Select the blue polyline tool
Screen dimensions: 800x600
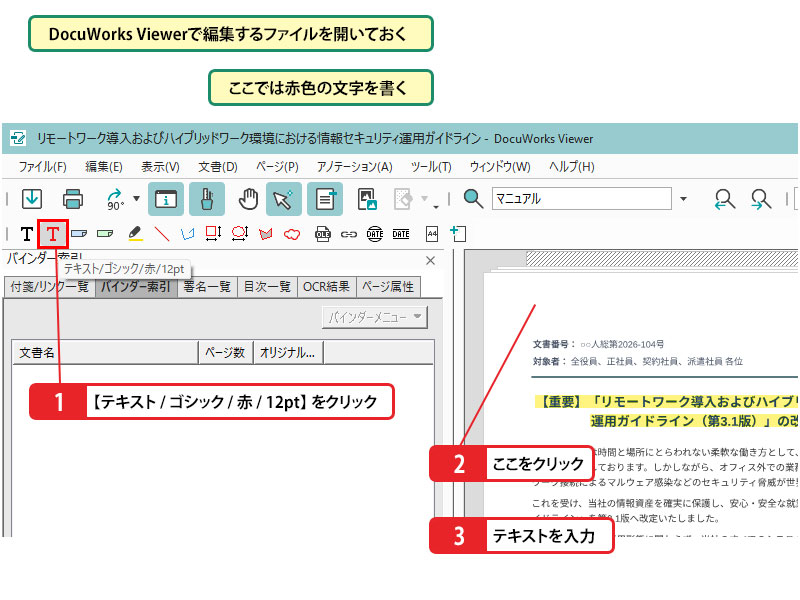[188, 234]
